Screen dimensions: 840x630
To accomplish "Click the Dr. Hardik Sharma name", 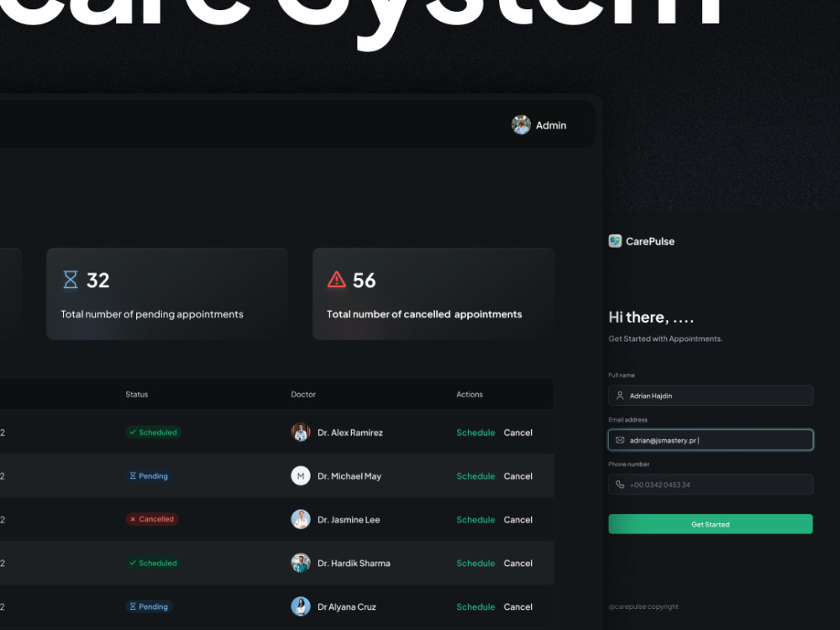I will pyautogui.click(x=354, y=563).
